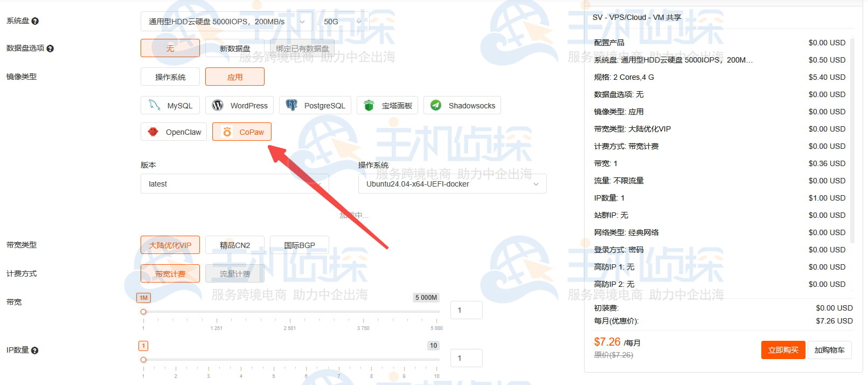This screenshot has width=868, height=385.
Task: Select the Shadowsocks application
Action: point(462,105)
